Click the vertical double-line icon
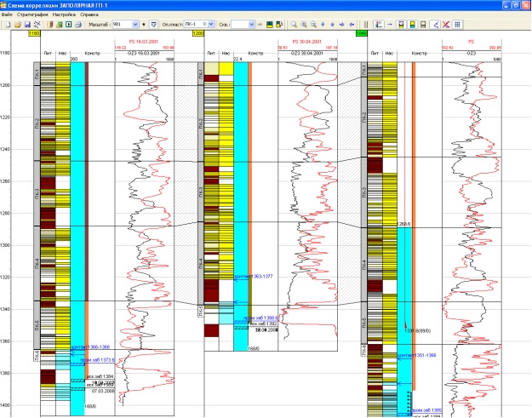This screenshot has height=418, width=532. [x=366, y=25]
